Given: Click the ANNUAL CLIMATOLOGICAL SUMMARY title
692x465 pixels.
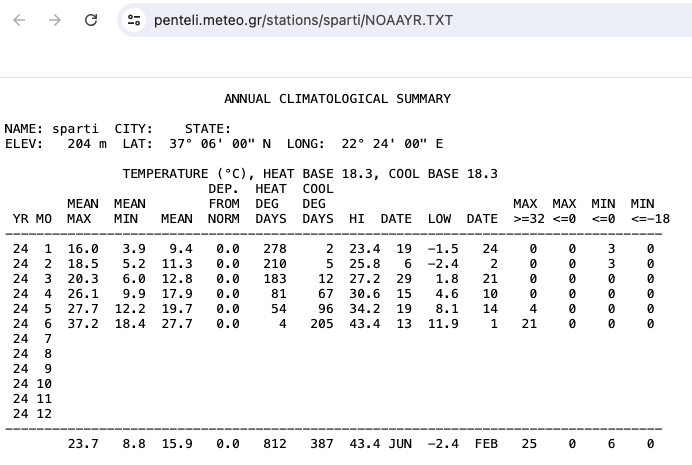Looking at the screenshot, I should [x=338, y=99].
